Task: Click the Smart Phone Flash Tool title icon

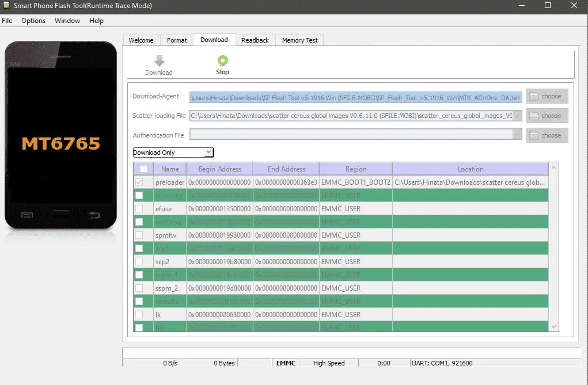Action: point(6,5)
